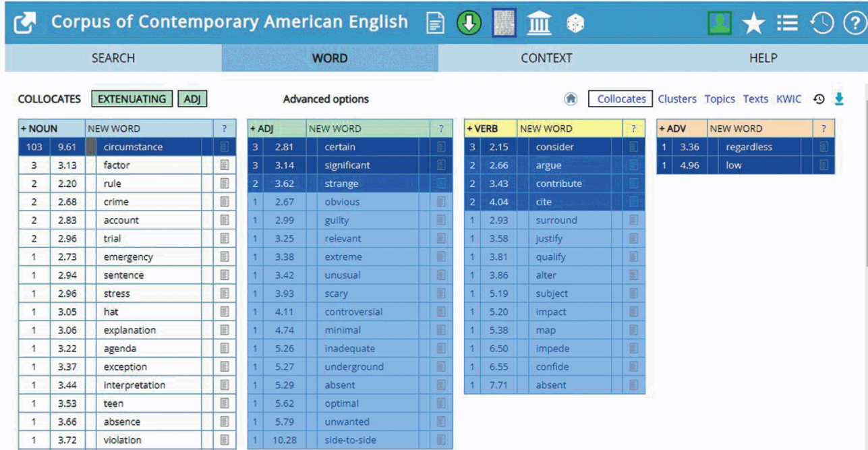The height and width of the screenshot is (450, 868).
Task: Click the clock history icon in header
Action: [x=822, y=24]
